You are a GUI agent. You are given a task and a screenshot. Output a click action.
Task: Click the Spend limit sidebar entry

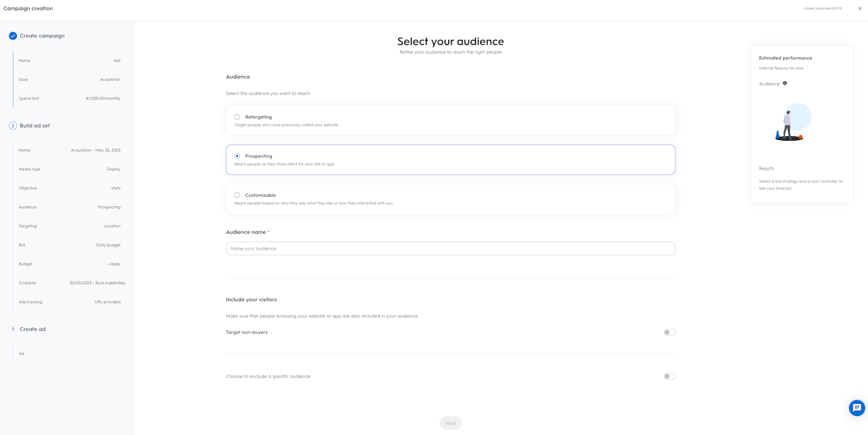click(69, 98)
